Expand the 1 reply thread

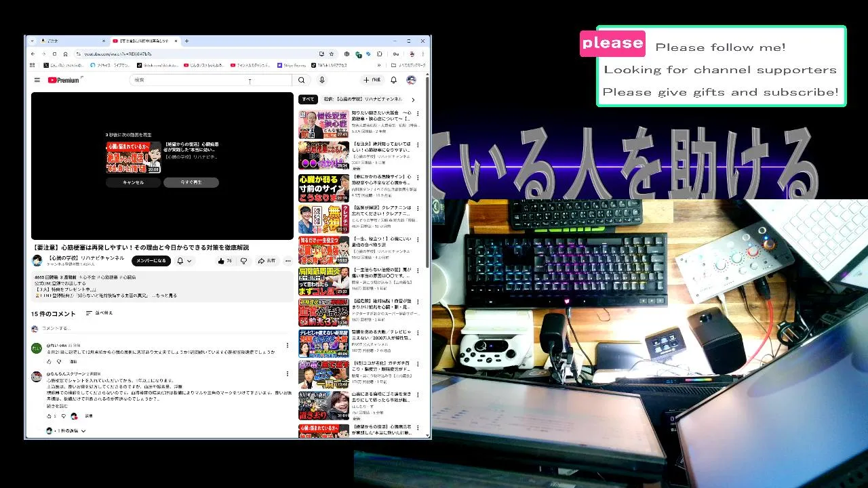click(67, 430)
